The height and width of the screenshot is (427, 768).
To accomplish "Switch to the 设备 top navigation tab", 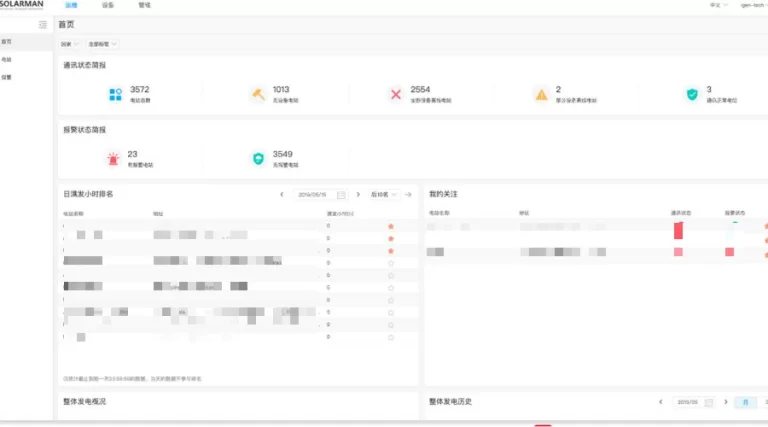I will pos(108,5).
